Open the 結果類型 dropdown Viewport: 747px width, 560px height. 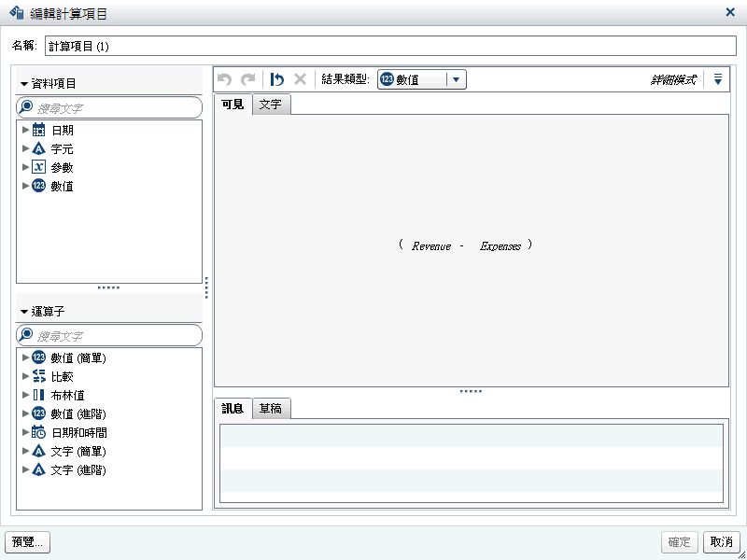click(456, 80)
